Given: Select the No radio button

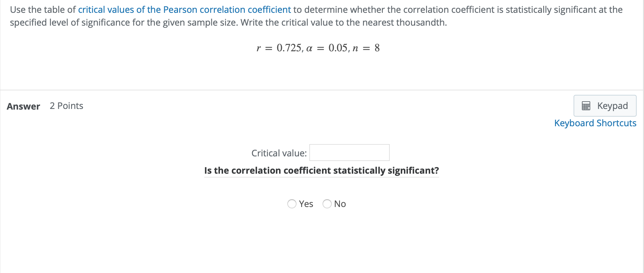Looking at the screenshot, I should [x=327, y=204].
